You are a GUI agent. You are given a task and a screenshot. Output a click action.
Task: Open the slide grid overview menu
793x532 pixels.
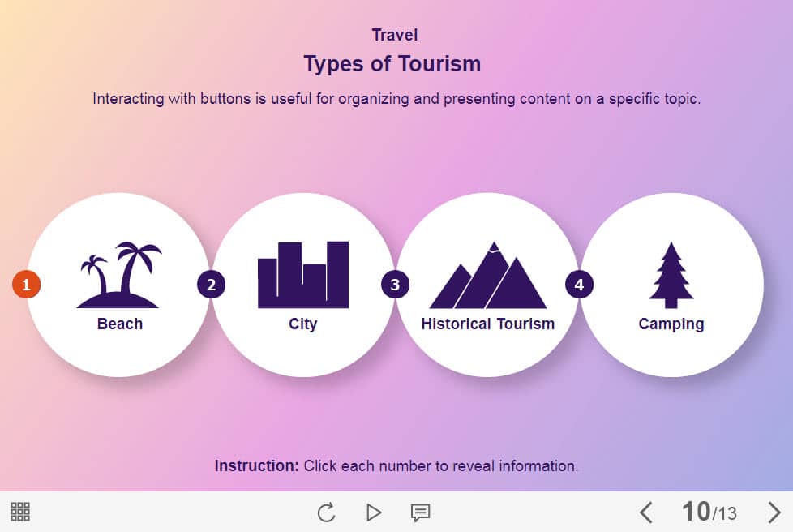pyautogui.click(x=20, y=512)
